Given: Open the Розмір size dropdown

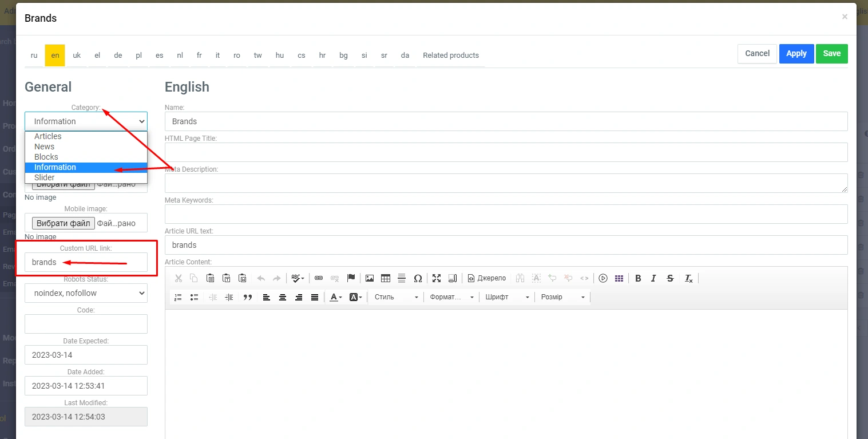Looking at the screenshot, I should (563, 297).
